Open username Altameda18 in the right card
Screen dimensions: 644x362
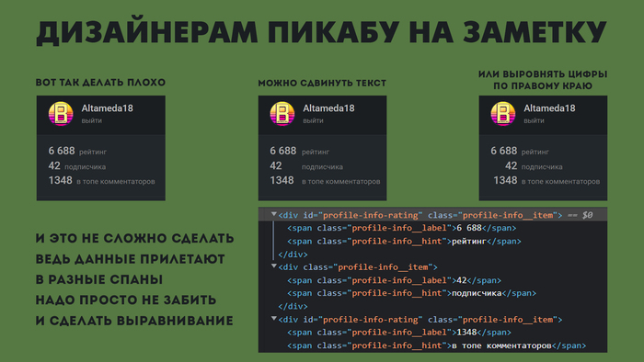pos(549,108)
